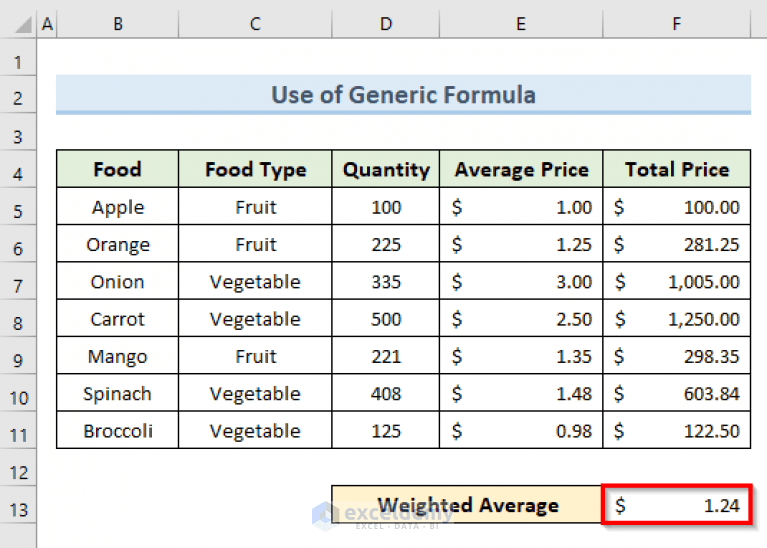
Task: Select row 13 header
Action: [x=18, y=505]
